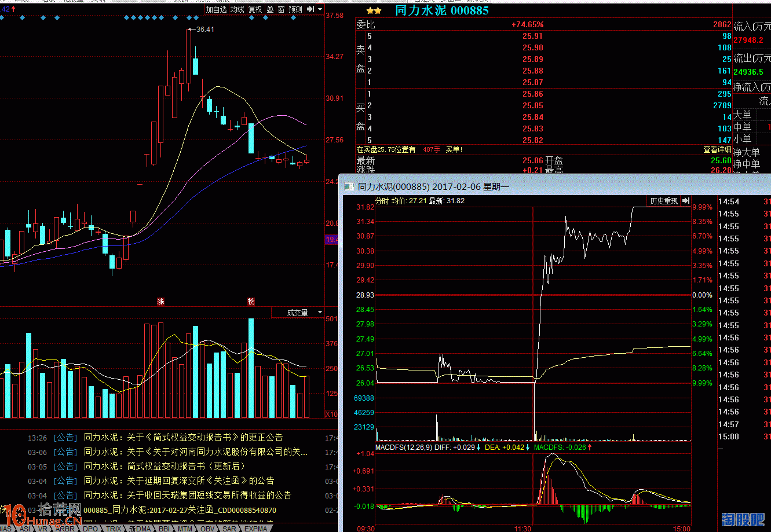
Task: Toggle the 均线 moving average lines
Action: (237, 9)
